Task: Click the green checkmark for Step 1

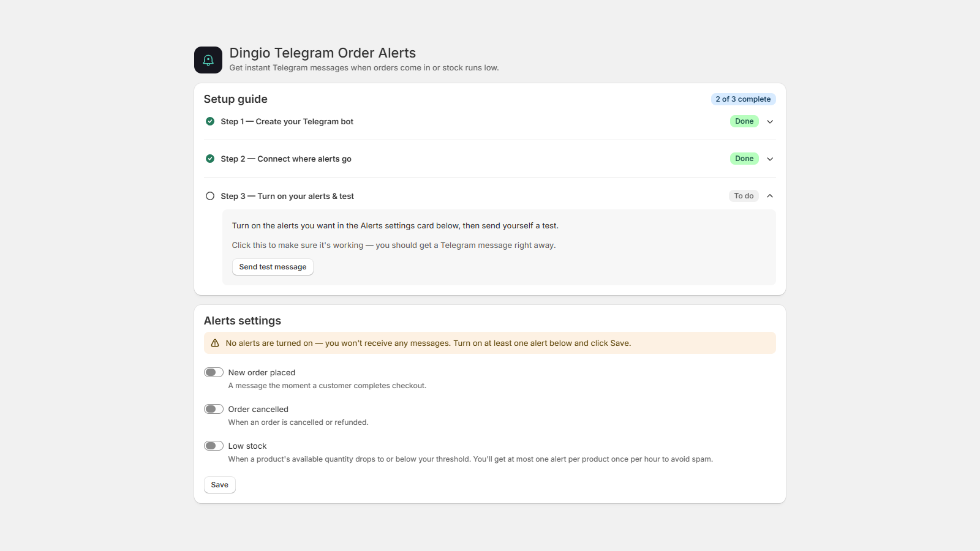Action: point(210,121)
